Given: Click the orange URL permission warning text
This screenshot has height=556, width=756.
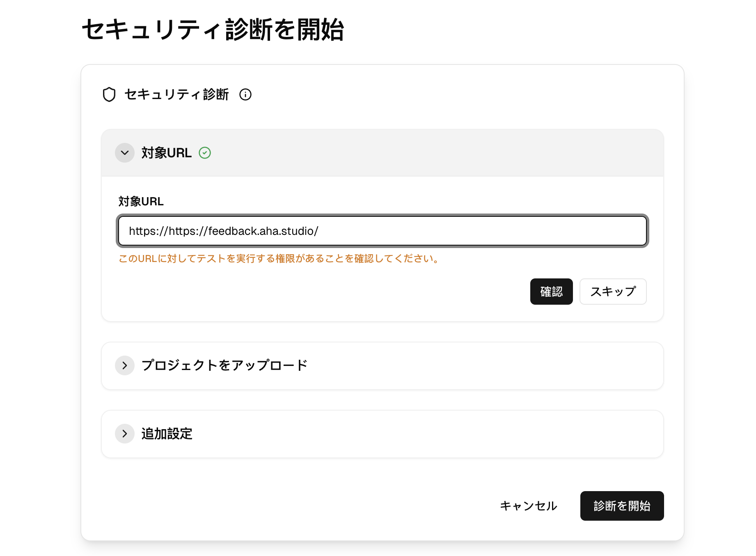Looking at the screenshot, I should tap(279, 259).
